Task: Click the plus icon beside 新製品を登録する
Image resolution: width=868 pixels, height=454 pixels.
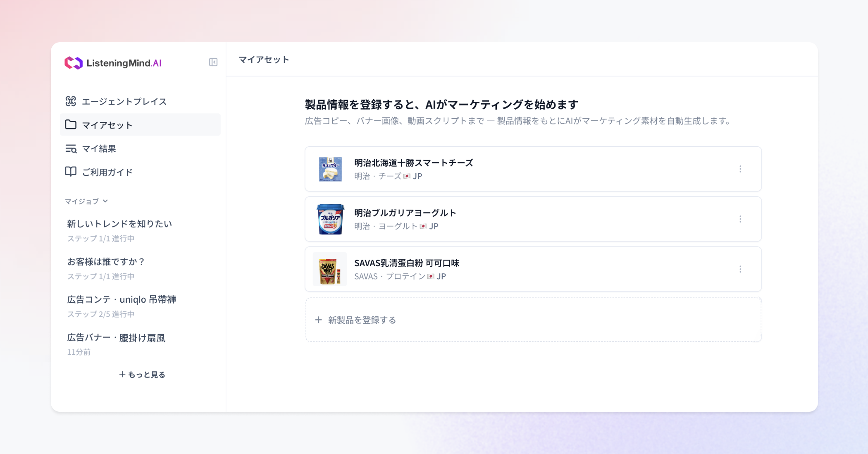Action: tap(318, 320)
